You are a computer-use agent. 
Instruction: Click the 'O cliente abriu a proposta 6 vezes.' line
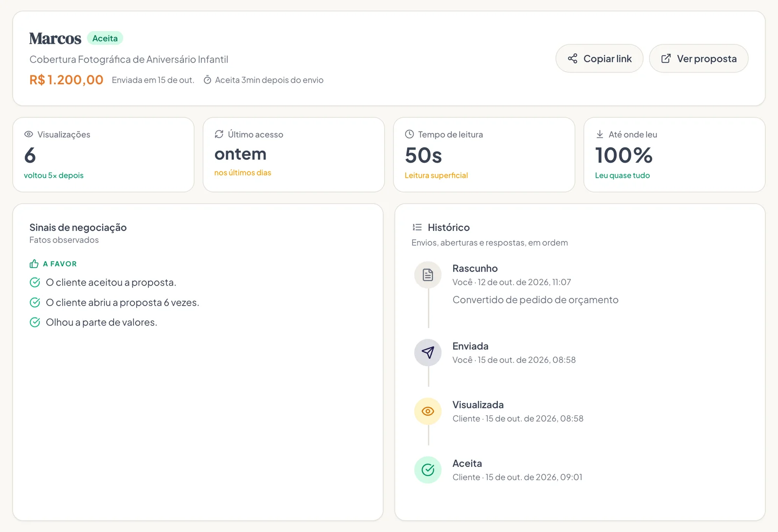coord(123,302)
